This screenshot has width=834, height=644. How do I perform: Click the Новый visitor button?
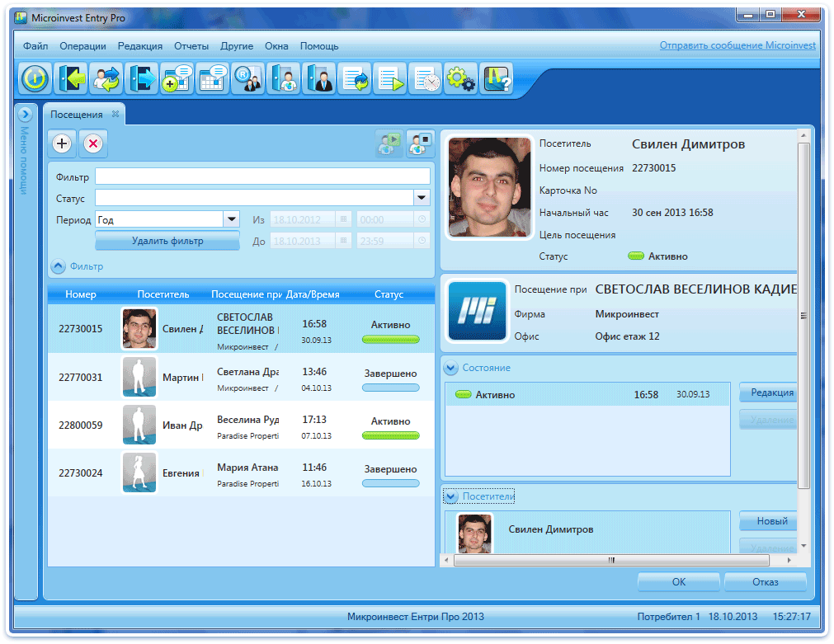[768, 521]
